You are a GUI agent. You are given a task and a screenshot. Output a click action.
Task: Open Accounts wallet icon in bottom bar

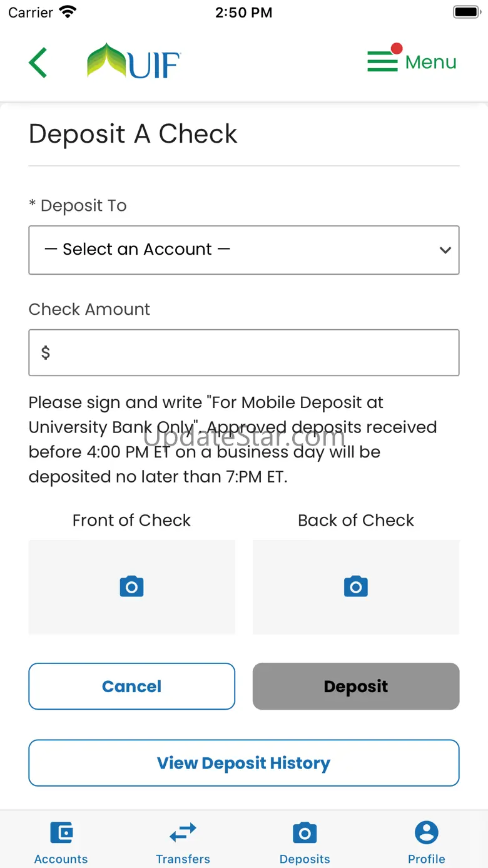tap(61, 833)
